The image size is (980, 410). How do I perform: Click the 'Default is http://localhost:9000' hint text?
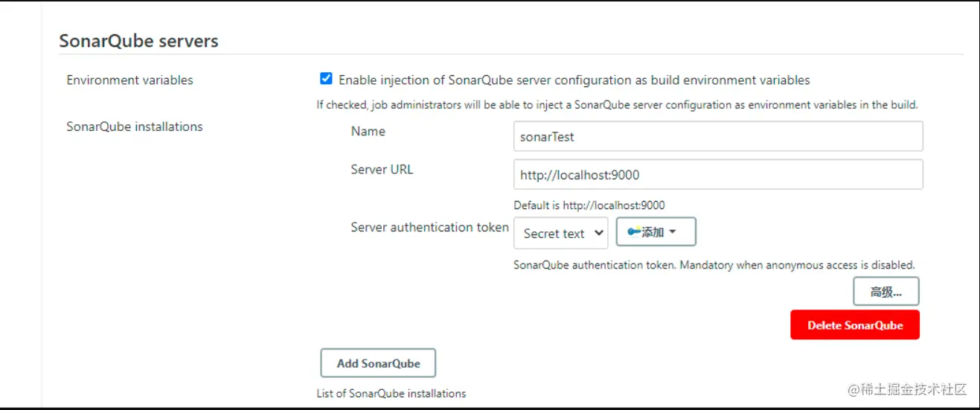589,205
